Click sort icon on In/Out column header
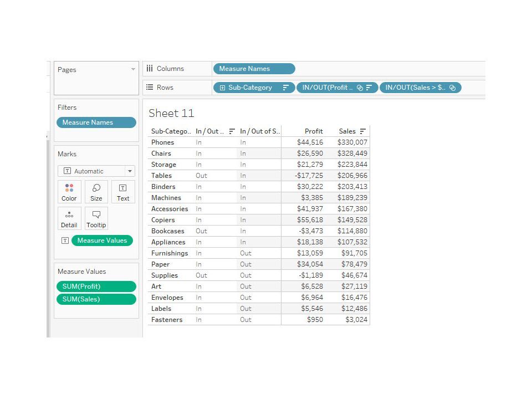The image size is (532, 399). pos(232,131)
